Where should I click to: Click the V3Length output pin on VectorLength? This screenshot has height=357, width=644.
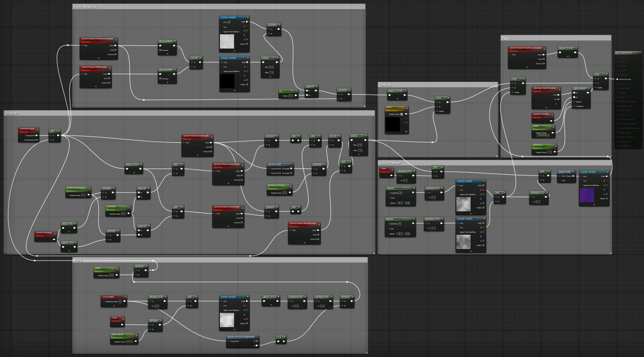click(x=291, y=169)
